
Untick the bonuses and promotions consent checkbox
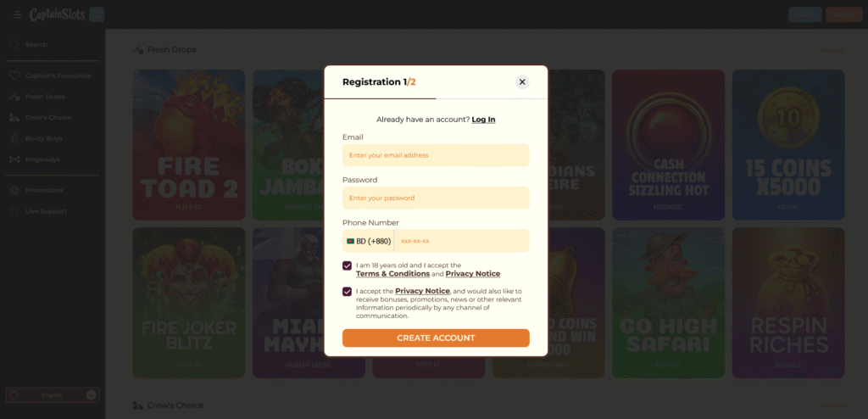[347, 292]
